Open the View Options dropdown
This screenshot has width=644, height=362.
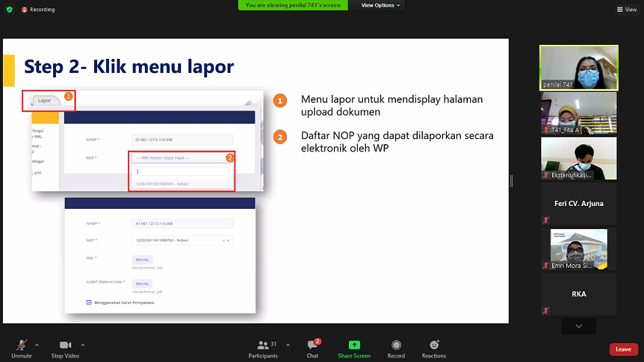click(381, 5)
